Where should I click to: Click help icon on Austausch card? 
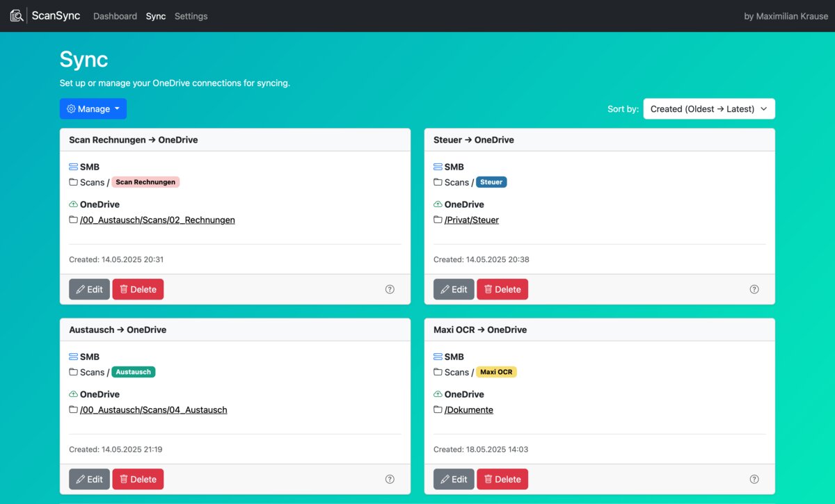[390, 479]
